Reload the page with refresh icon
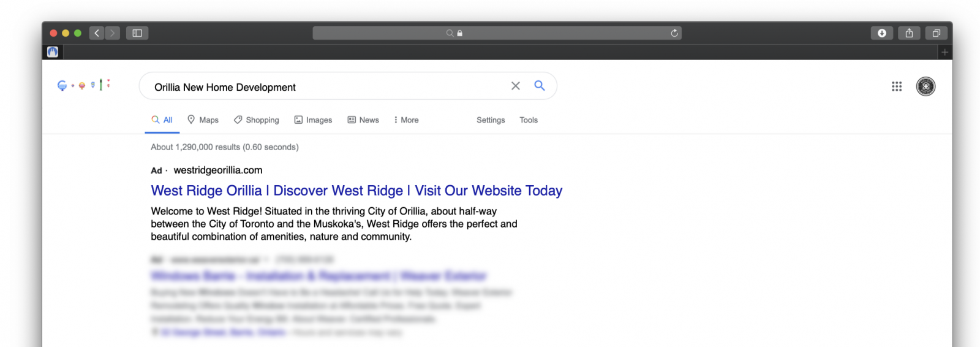Screen dimensions: 980x347 pos(674,33)
